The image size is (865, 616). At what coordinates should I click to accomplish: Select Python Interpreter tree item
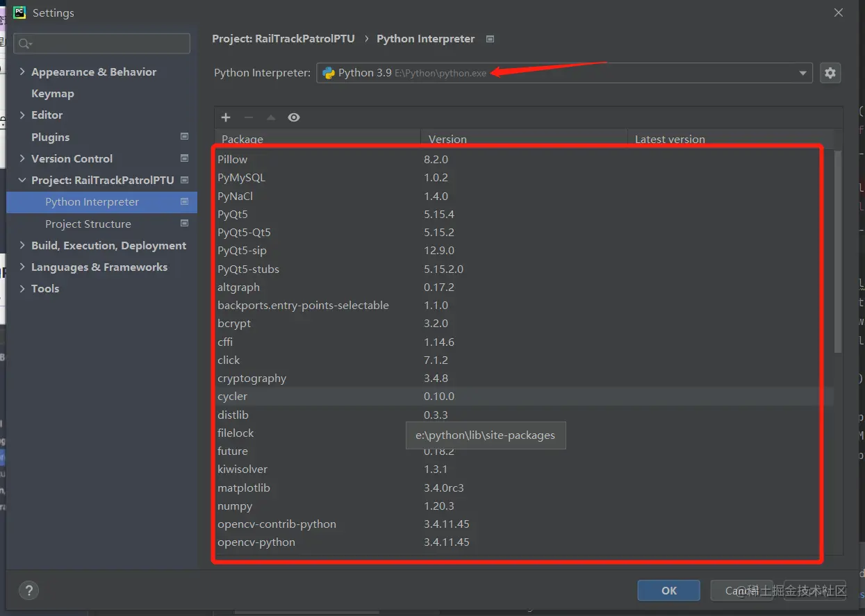tap(101, 201)
